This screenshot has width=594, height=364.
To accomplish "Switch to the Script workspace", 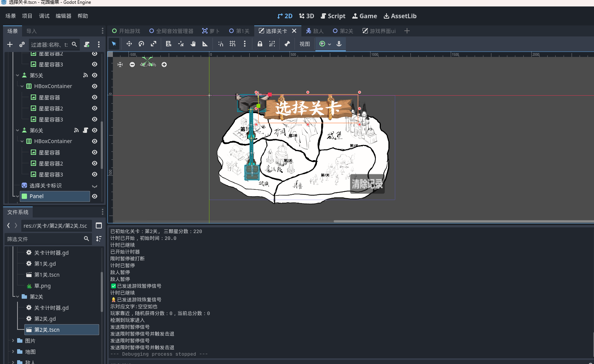I will [x=333, y=16].
